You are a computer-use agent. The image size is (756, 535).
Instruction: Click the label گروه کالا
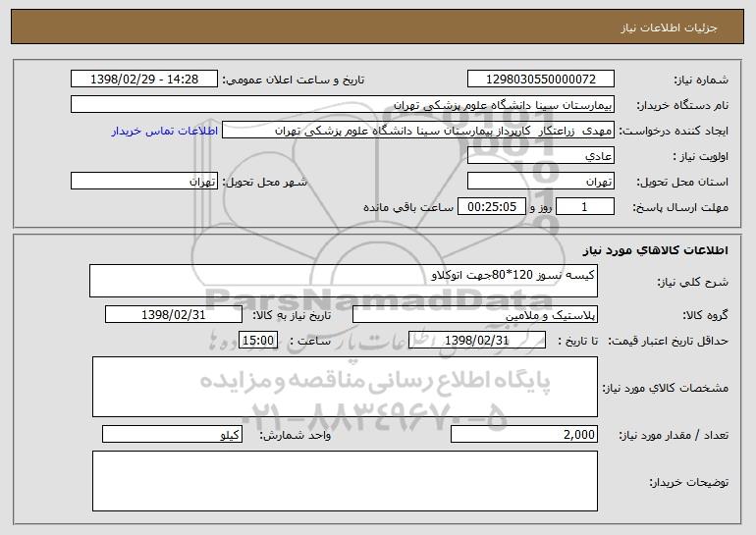(x=706, y=316)
